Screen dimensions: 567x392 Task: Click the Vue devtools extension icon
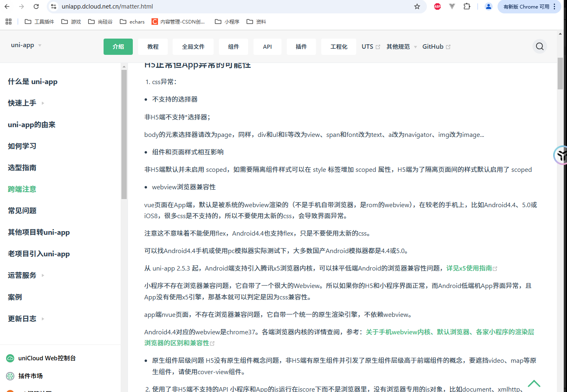[x=452, y=6]
